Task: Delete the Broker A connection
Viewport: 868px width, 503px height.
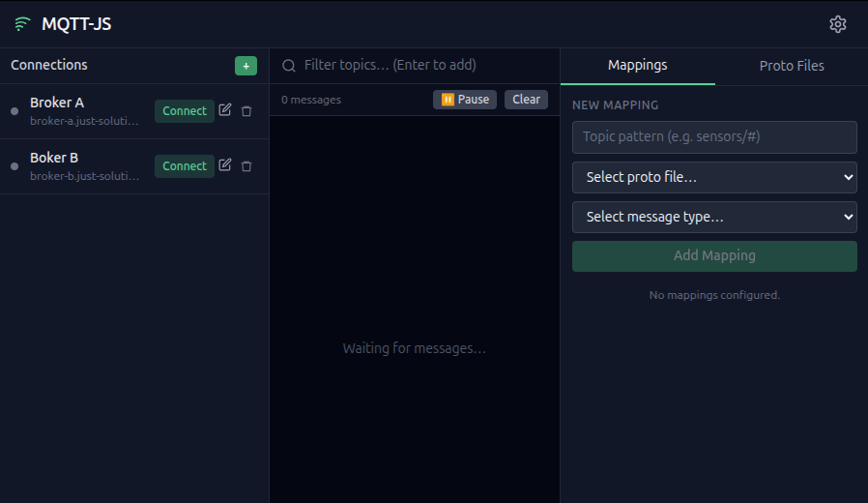Action: point(246,111)
